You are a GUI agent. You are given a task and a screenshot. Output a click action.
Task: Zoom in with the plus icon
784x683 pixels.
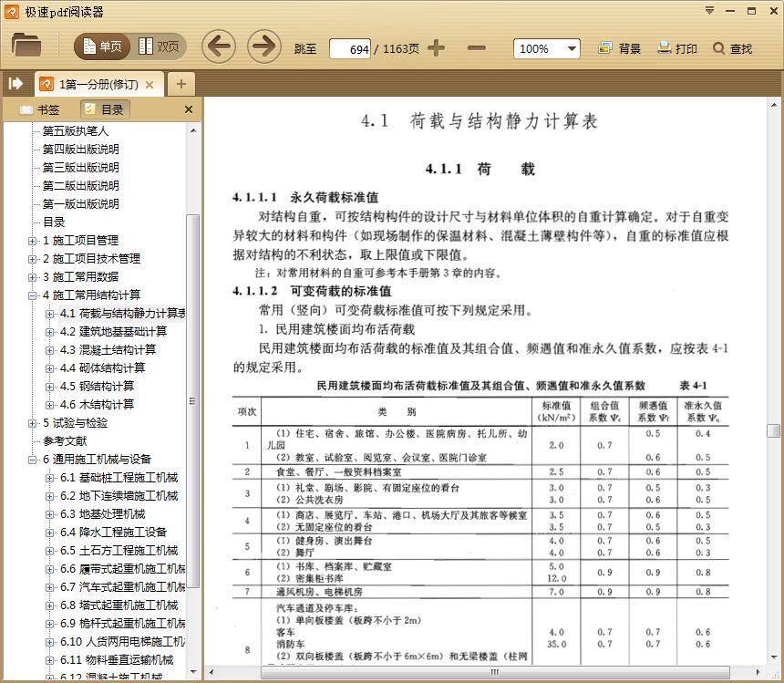coord(436,48)
